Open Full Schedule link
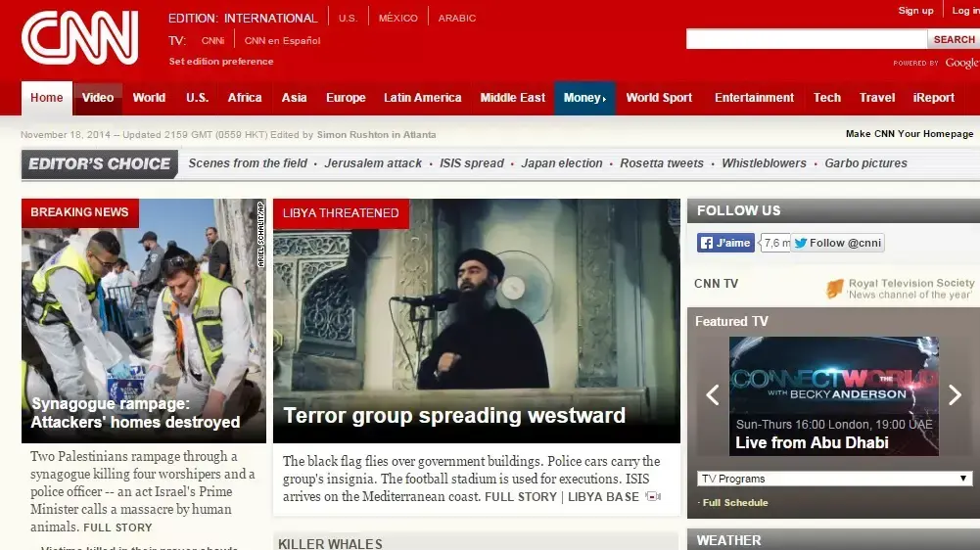The height and width of the screenshot is (550, 980). 735,502
